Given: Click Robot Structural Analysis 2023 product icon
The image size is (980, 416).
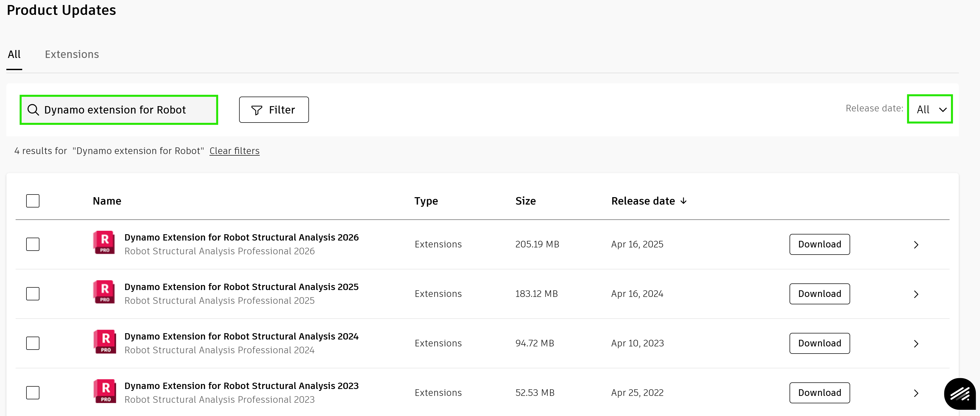Looking at the screenshot, I should [105, 391].
